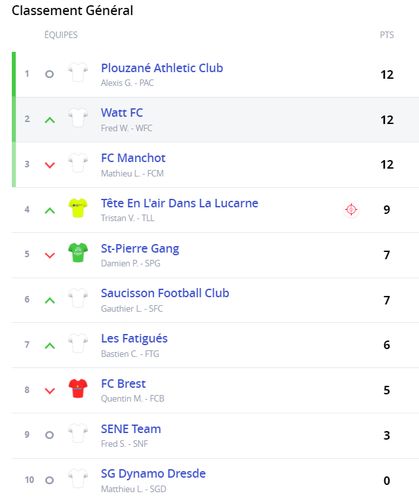Image resolution: width=419 pixels, height=500 pixels.
Task: Open the Watt FC team page
Action: [x=122, y=113]
